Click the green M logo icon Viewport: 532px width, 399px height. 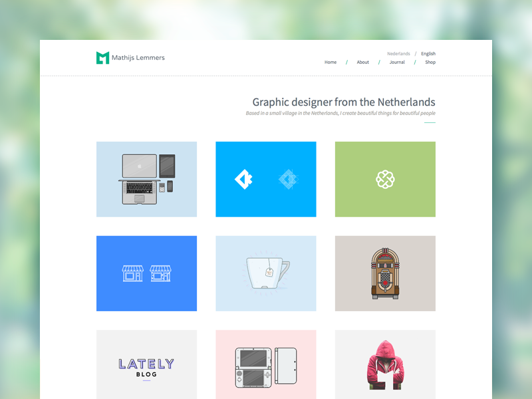pos(103,58)
